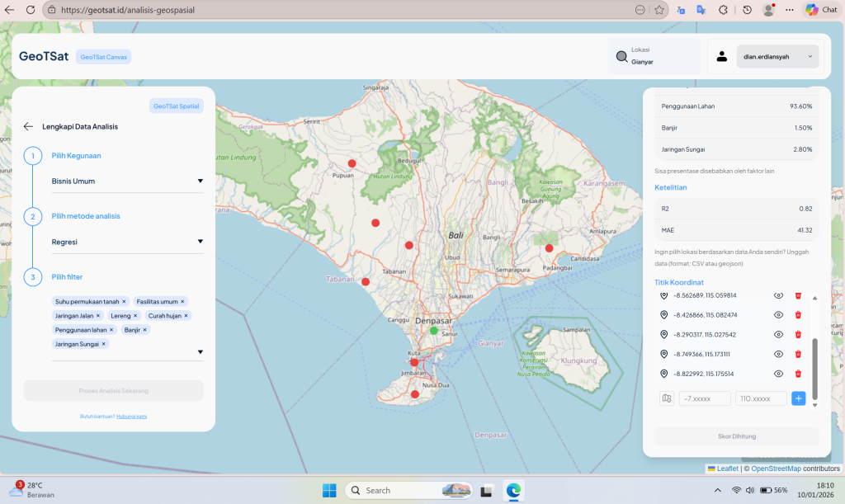
Task: Expand the Regresi analysis method dropdown
Action: tap(200, 243)
